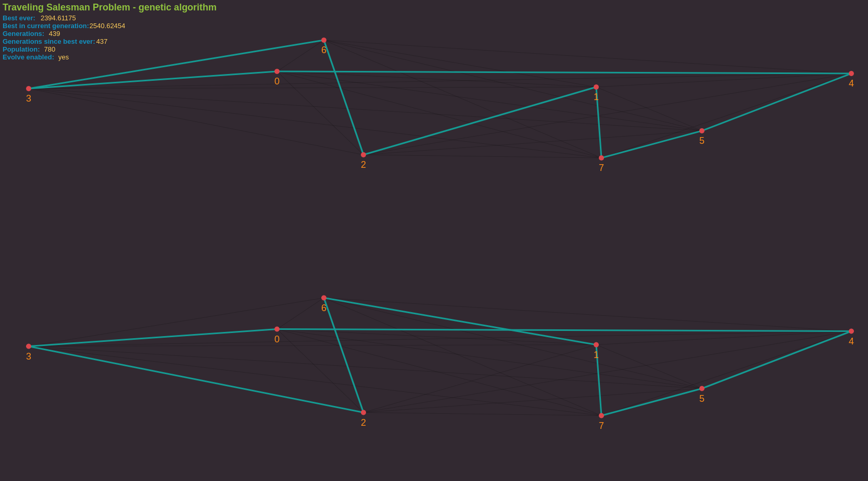Click city node 1 in the bottom graph

click(596, 345)
